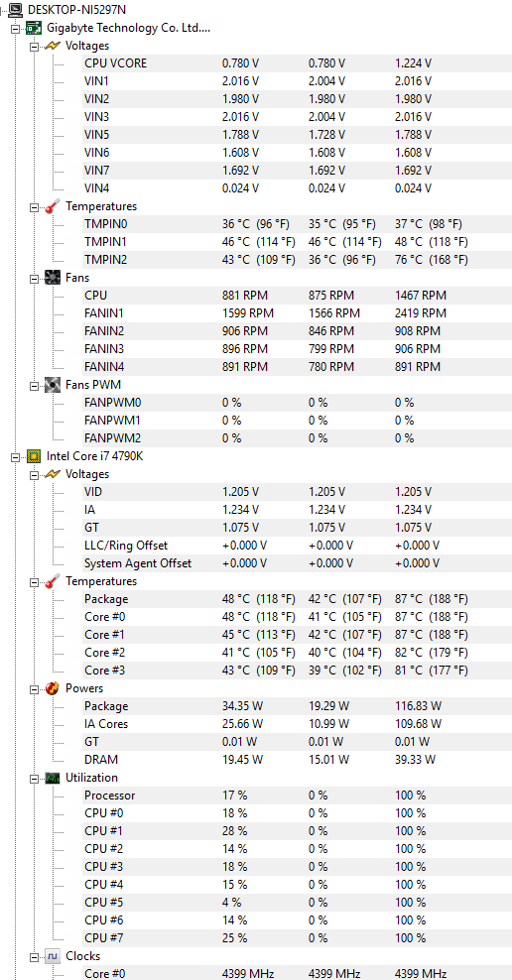
Task: Click the Powers flame icon
Action: (x=54, y=688)
